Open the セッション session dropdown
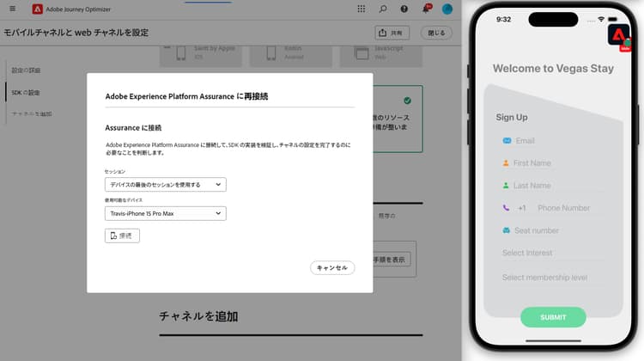This screenshot has height=361, width=644. click(x=165, y=185)
